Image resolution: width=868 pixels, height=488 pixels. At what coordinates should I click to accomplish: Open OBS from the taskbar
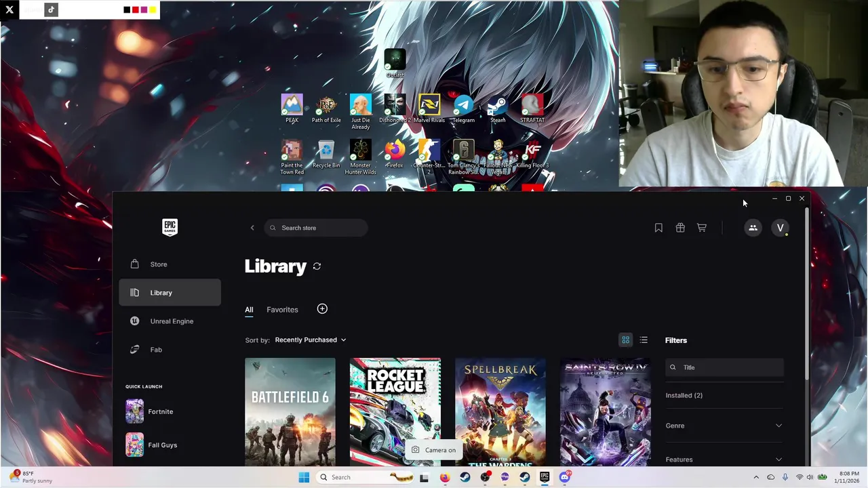[x=485, y=477]
